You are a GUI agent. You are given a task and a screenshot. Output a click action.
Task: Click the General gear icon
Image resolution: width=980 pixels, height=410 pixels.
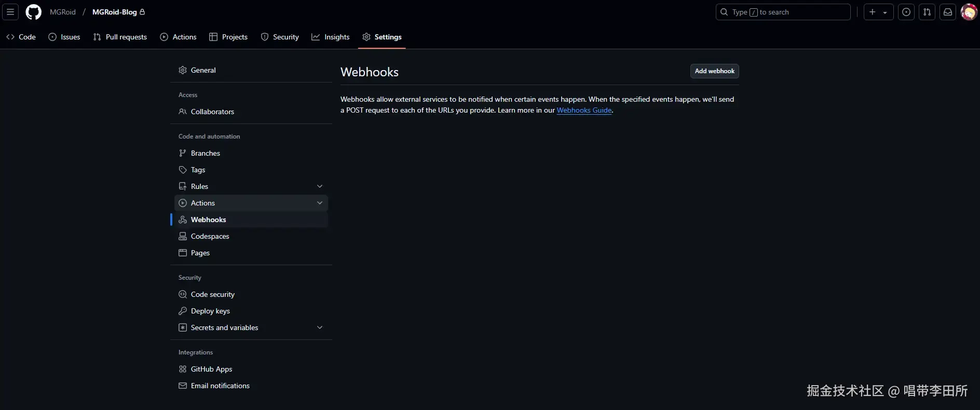[183, 70]
